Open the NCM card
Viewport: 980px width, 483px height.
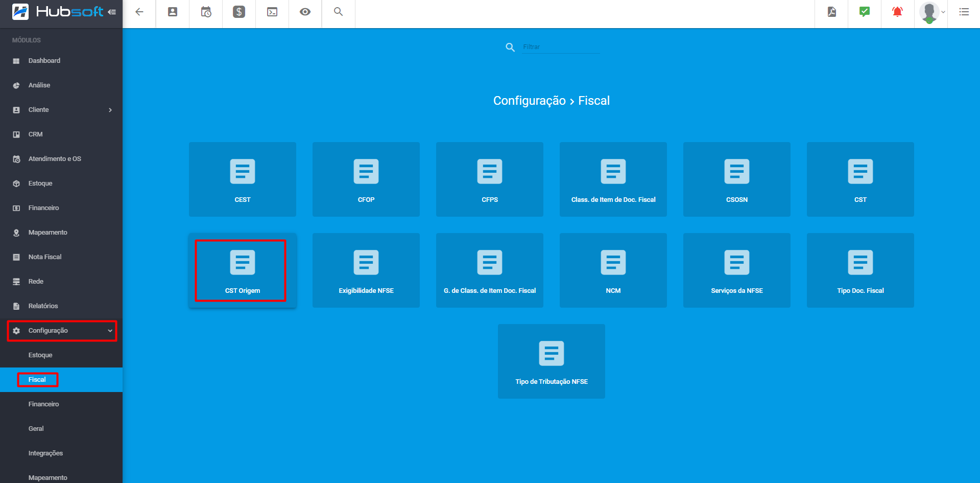(x=613, y=270)
